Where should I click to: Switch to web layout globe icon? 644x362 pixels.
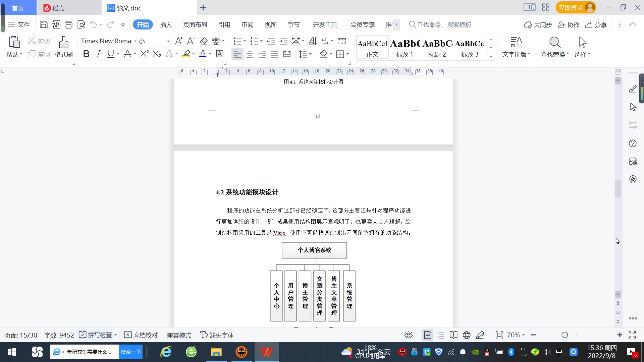click(467, 335)
